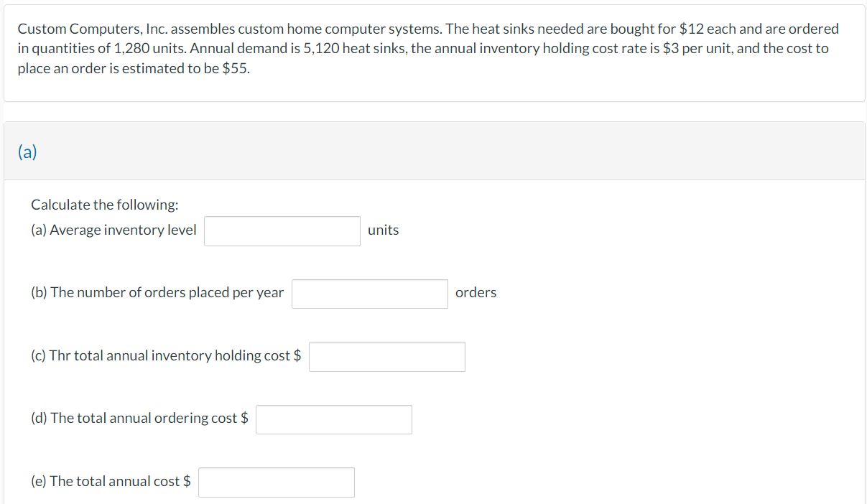The image size is (867, 504).
Task: Click the 'Calculate the following:' heading text
Action: click(x=105, y=205)
